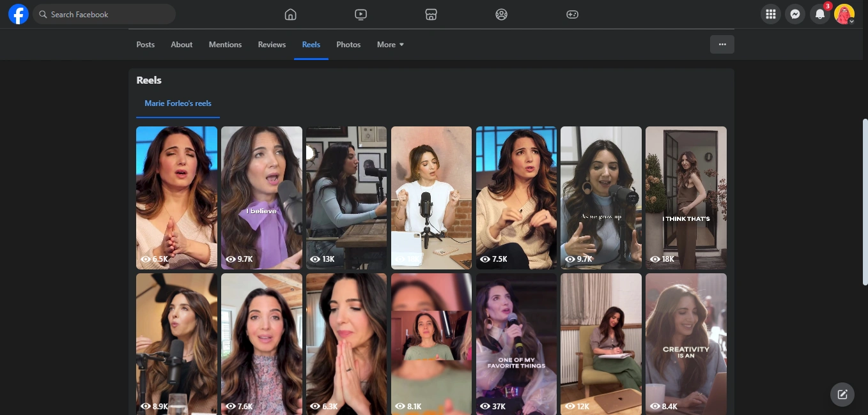Expand the More dropdown menu
Screen dimensions: 868x415
coord(391,45)
